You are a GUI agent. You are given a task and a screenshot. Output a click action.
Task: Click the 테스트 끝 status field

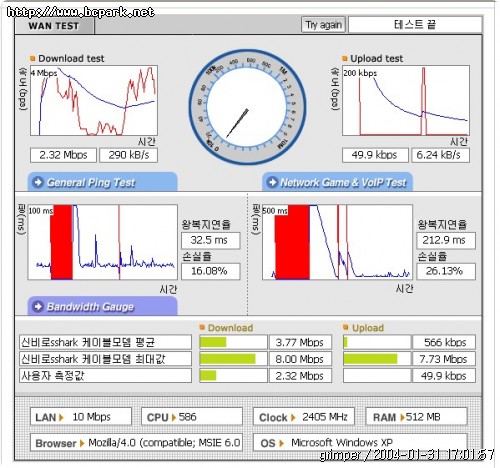pyautogui.click(x=415, y=25)
